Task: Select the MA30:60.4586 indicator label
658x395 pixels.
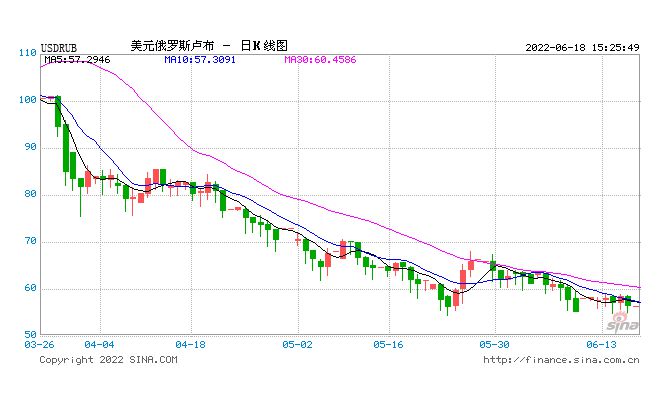Action: click(x=320, y=60)
